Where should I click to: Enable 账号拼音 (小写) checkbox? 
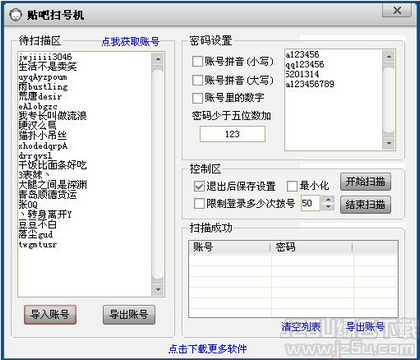point(197,61)
